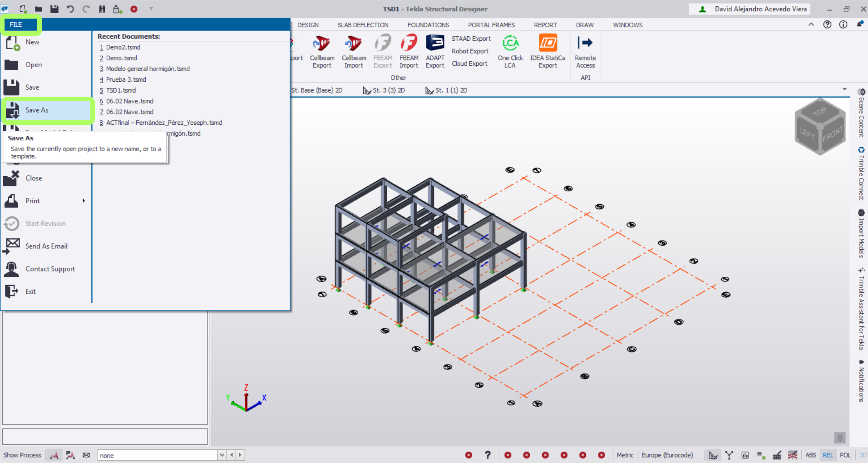Click the Robot Export button
Screen dimensions: 868x463
(x=470, y=51)
